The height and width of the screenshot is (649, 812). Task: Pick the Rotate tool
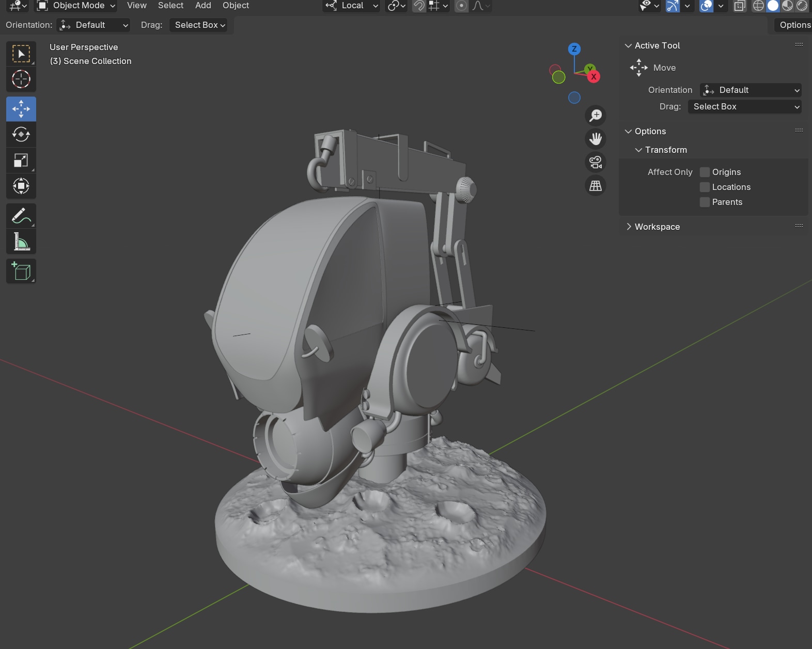[21, 134]
